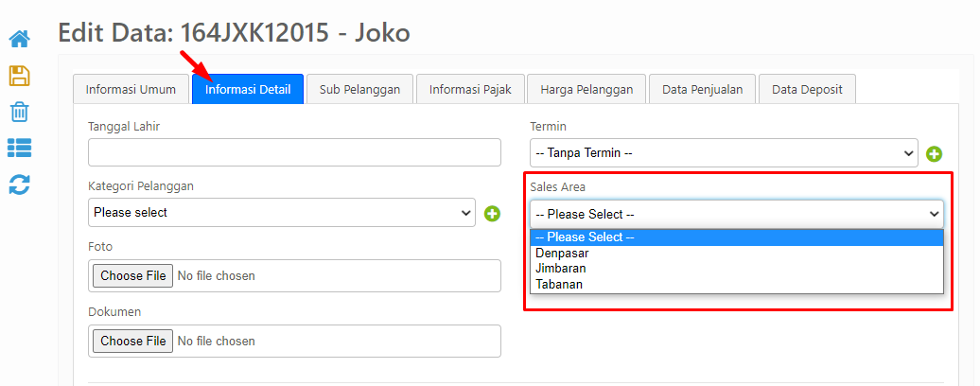Open the Termin dropdown
The height and width of the screenshot is (386, 980).
coord(724,153)
